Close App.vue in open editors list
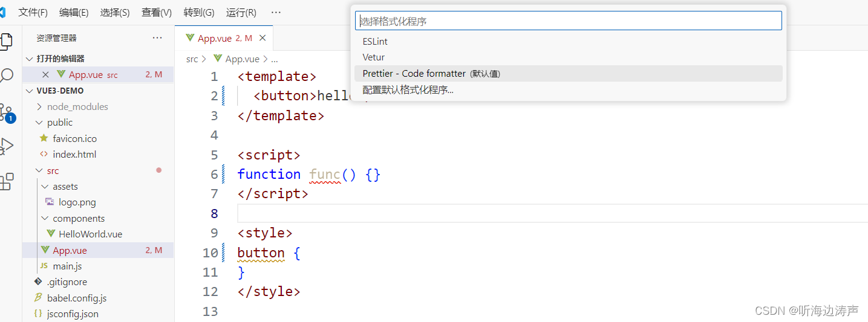Viewport: 868px width, 322px height. tap(45, 75)
